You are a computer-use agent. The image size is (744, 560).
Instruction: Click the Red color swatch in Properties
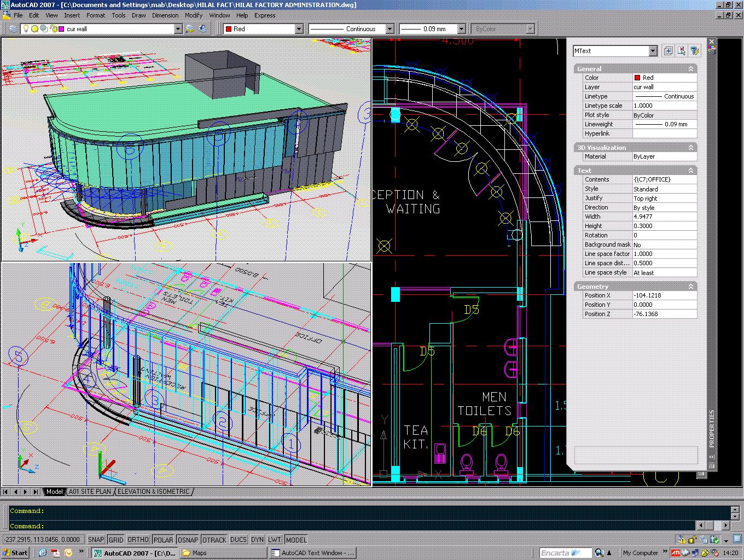[637, 78]
